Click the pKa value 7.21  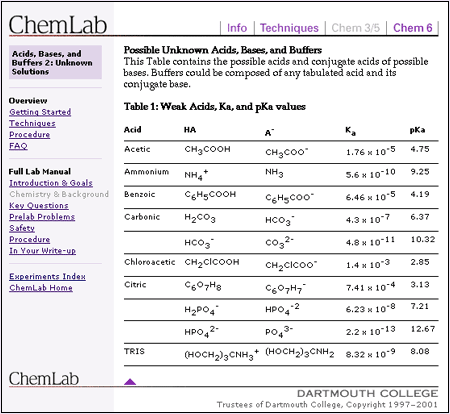click(420, 306)
